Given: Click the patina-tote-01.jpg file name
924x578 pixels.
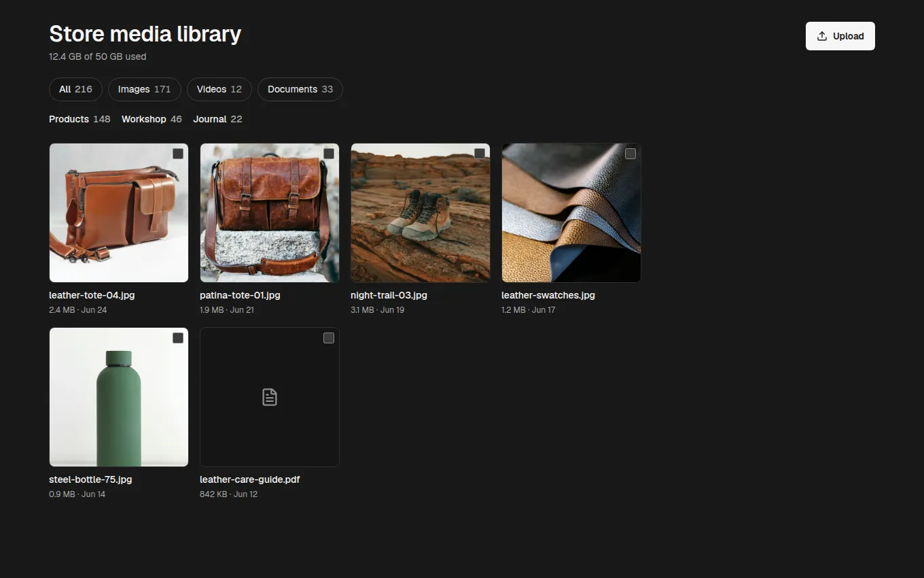Looking at the screenshot, I should coord(240,295).
